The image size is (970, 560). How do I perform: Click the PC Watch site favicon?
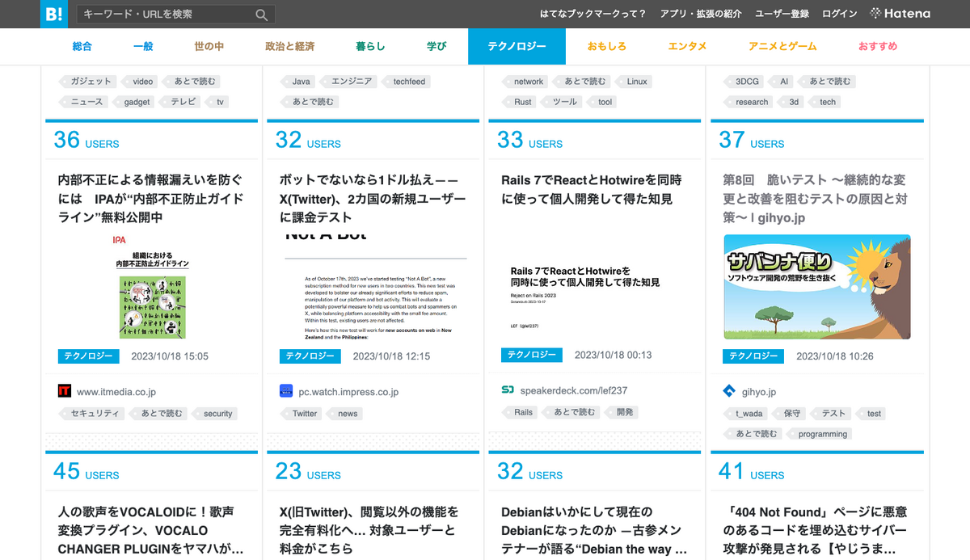[x=286, y=391]
